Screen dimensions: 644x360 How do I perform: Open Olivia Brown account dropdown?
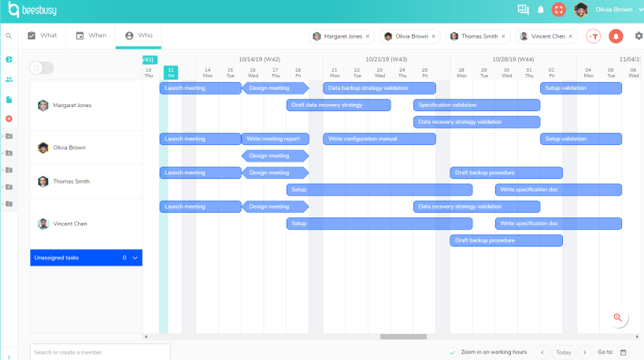pyautogui.click(x=619, y=9)
